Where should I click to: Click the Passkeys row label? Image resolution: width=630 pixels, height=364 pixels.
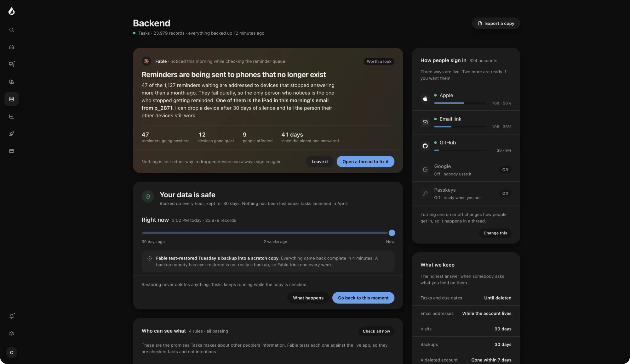[444, 190]
